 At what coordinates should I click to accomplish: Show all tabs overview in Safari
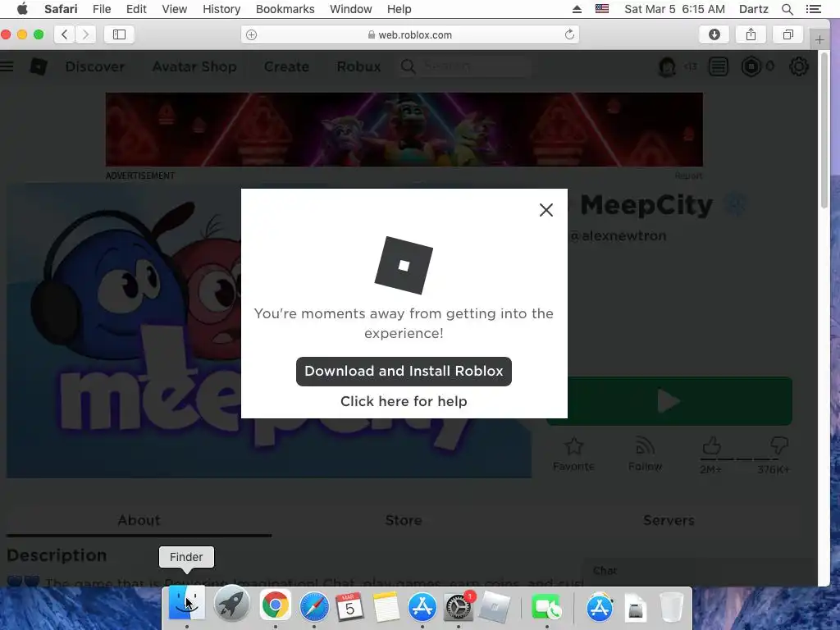click(788, 34)
